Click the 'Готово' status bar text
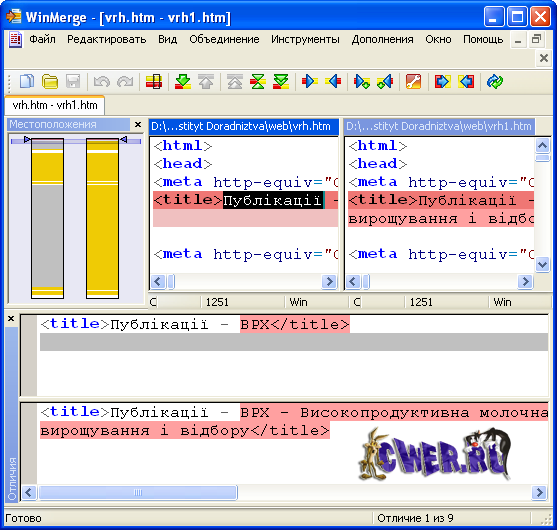The width and height of the screenshot is (557, 530). click(x=23, y=518)
